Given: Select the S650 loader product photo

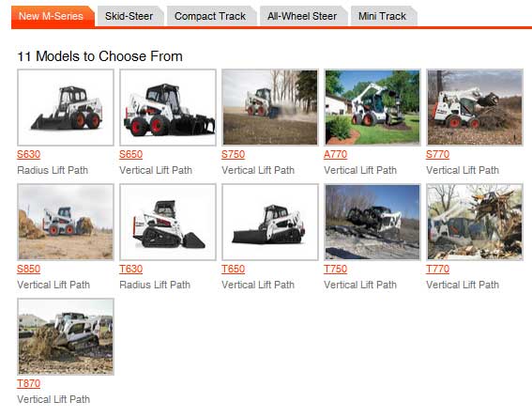Looking at the screenshot, I should 168,107.
